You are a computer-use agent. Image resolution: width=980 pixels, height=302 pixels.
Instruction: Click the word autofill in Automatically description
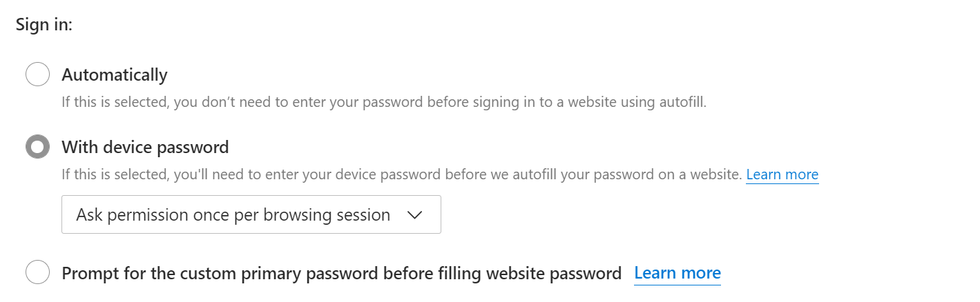click(681, 103)
